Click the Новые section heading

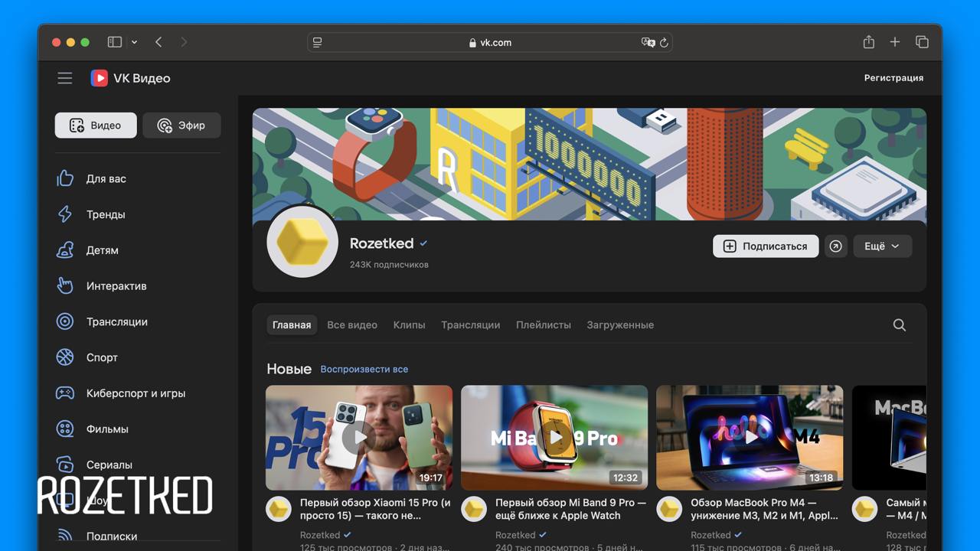(289, 369)
